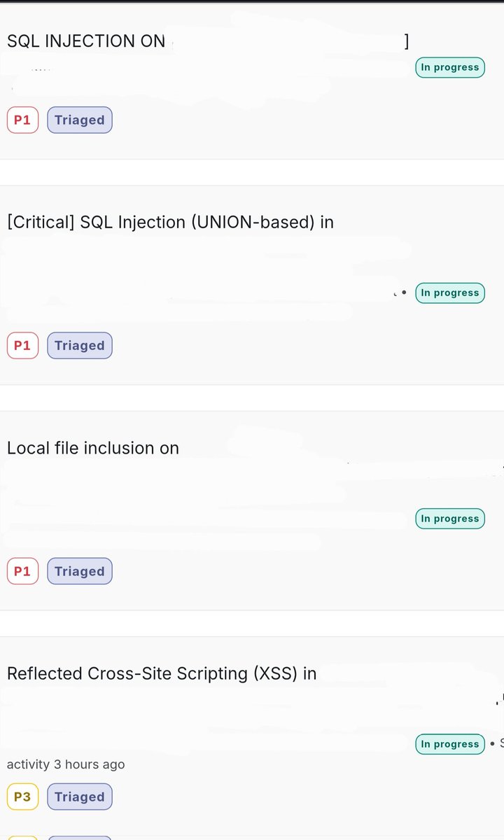
Task: Select the yellow P3 priority badge
Action: (x=22, y=797)
